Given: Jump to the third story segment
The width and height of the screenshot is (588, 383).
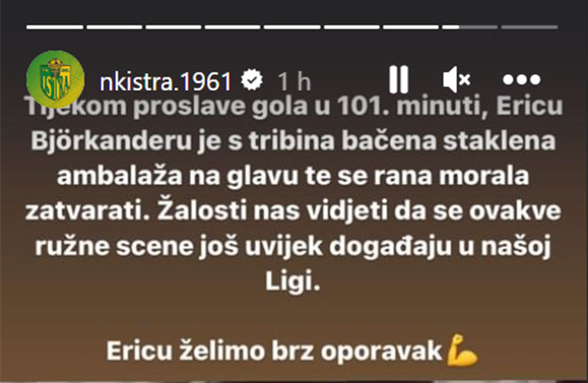Looking at the screenshot, I should tap(173, 27).
